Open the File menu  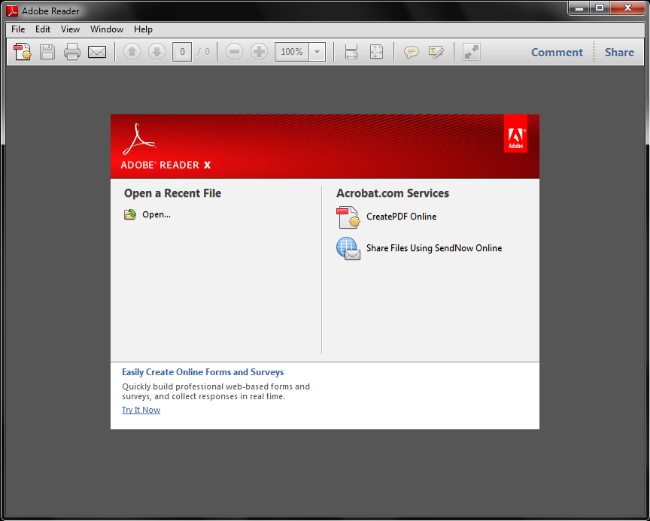coord(18,29)
